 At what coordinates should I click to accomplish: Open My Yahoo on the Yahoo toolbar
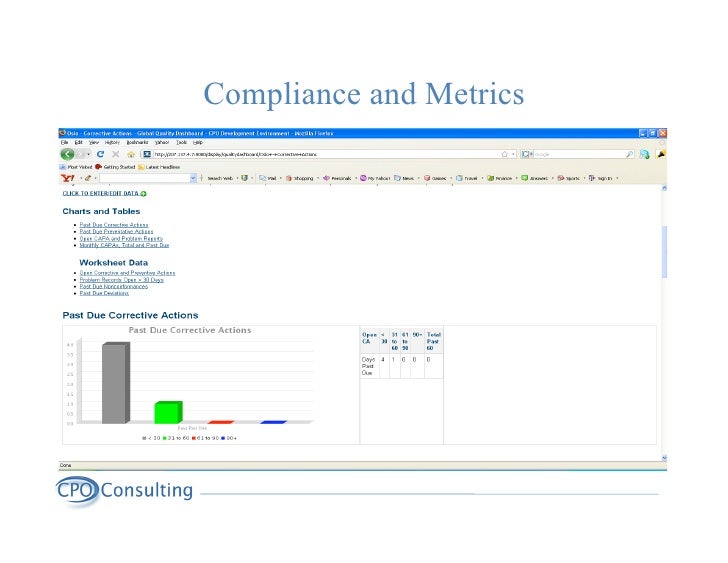(x=375, y=178)
